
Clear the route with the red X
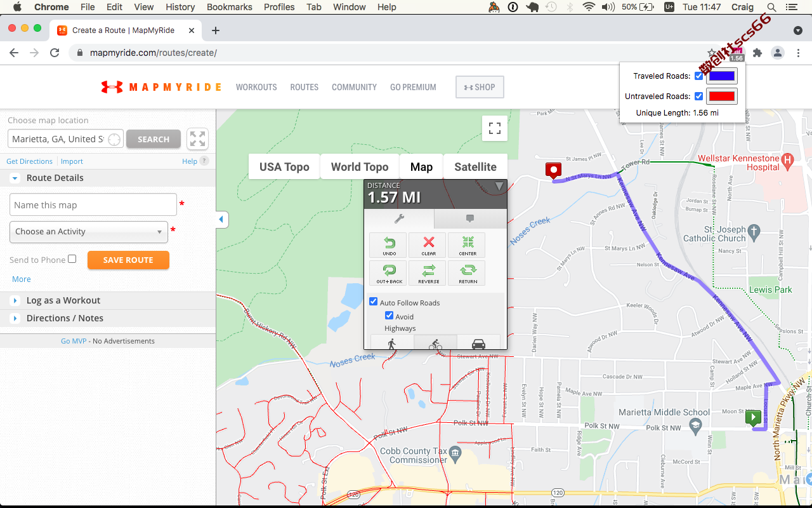coord(429,245)
